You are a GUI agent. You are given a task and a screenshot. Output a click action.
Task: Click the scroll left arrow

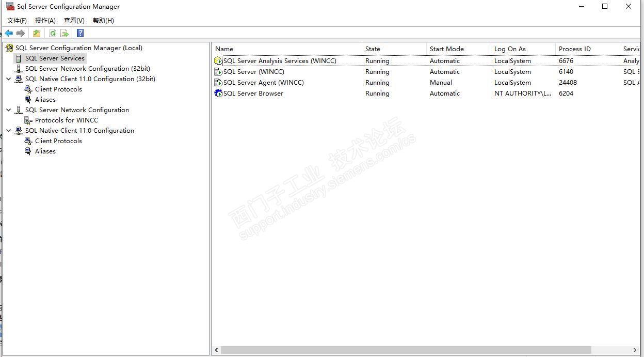click(216, 350)
